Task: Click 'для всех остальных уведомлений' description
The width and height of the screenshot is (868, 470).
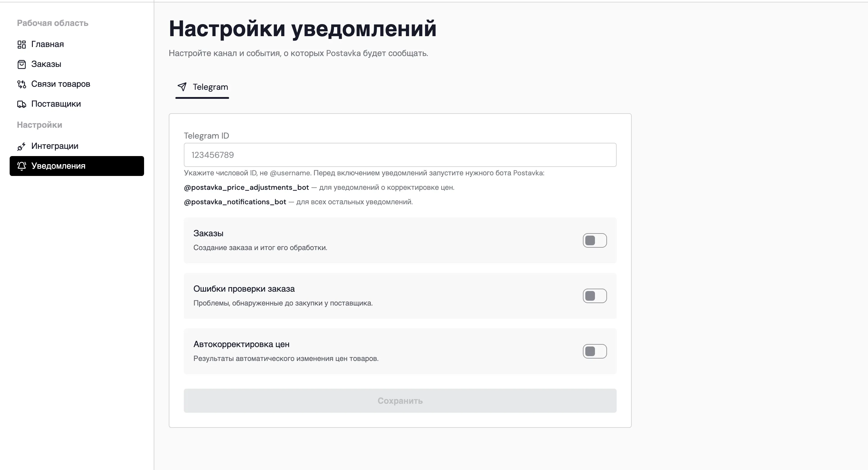Action: coord(354,202)
